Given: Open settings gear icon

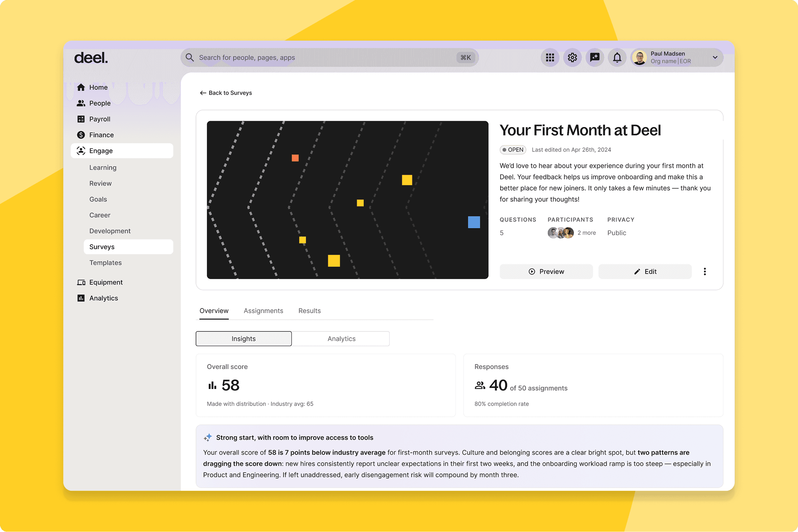Looking at the screenshot, I should [x=572, y=57].
